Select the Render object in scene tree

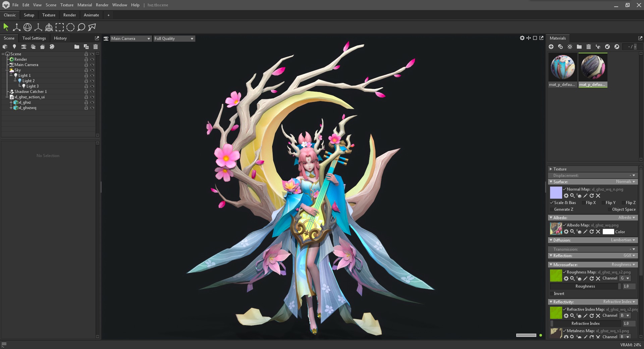pos(20,59)
